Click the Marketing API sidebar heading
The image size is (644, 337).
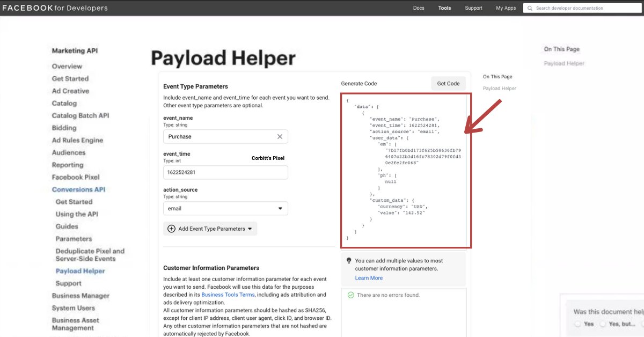tap(75, 51)
